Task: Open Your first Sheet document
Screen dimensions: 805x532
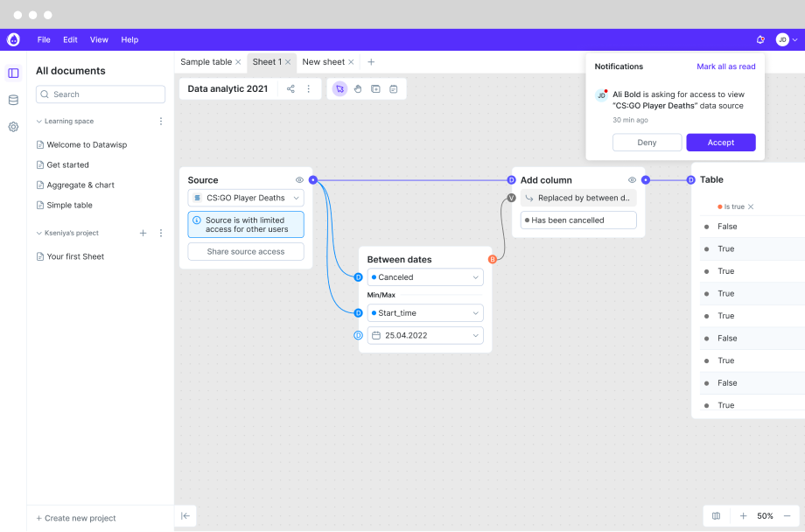Action: pos(70,256)
